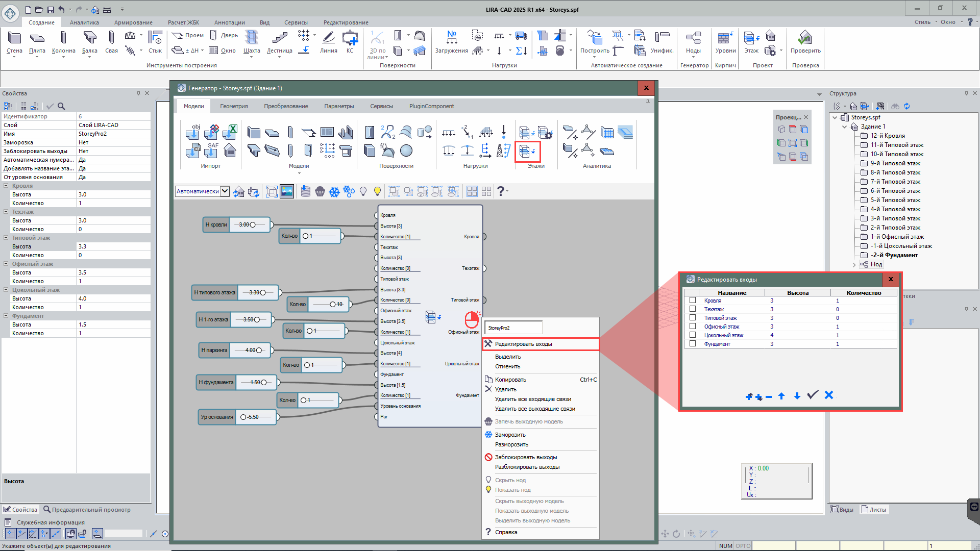
Task: Click the StoreyPro2 name field
Action: (513, 328)
